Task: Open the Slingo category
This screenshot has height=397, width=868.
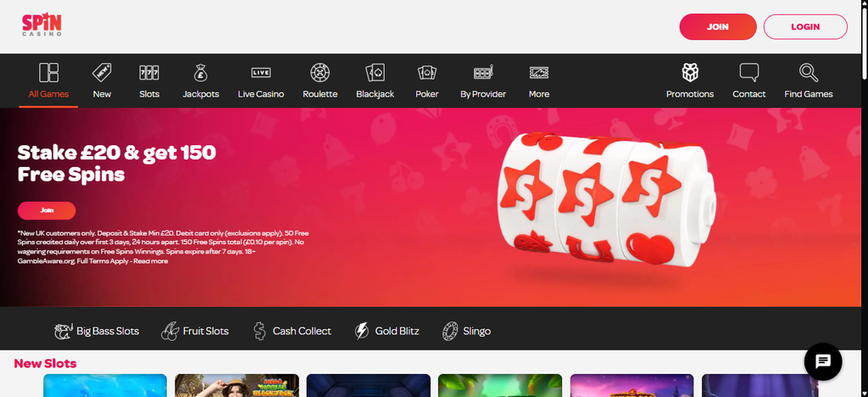Action: 466,331
